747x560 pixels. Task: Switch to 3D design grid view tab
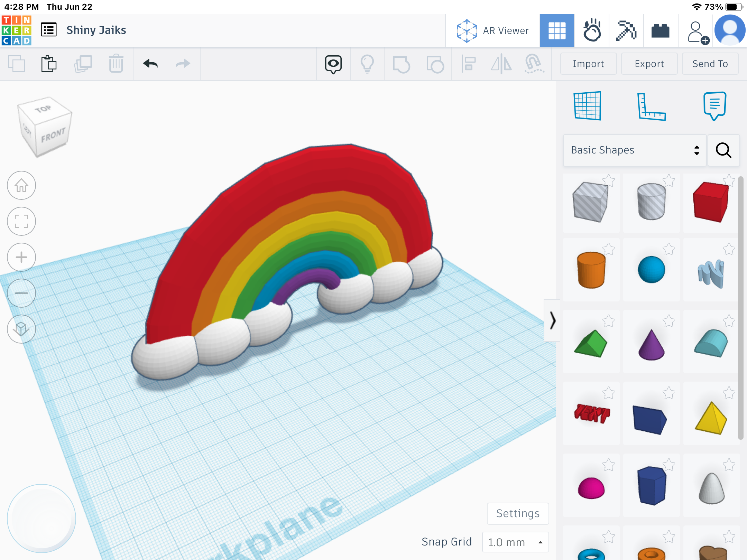pos(557,30)
